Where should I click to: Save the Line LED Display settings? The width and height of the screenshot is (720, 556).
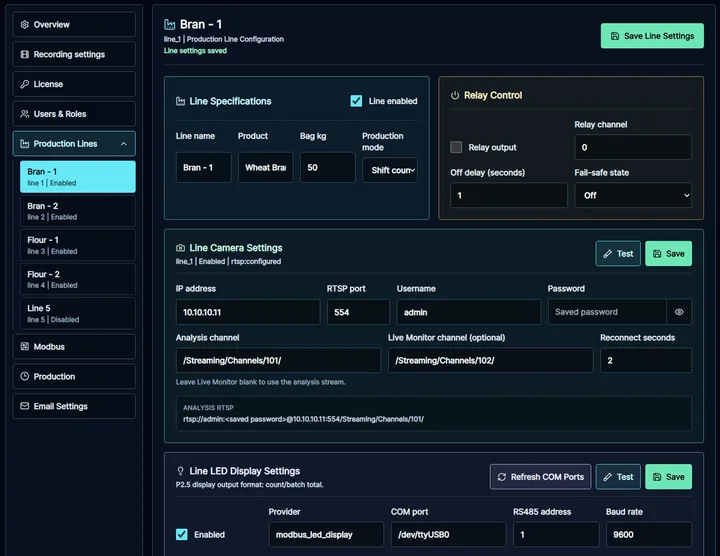[669, 477]
